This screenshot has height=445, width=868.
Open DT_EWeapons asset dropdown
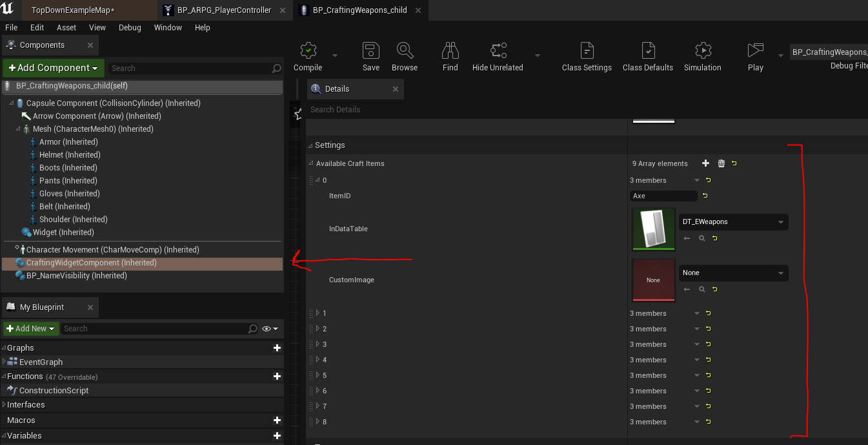734,222
